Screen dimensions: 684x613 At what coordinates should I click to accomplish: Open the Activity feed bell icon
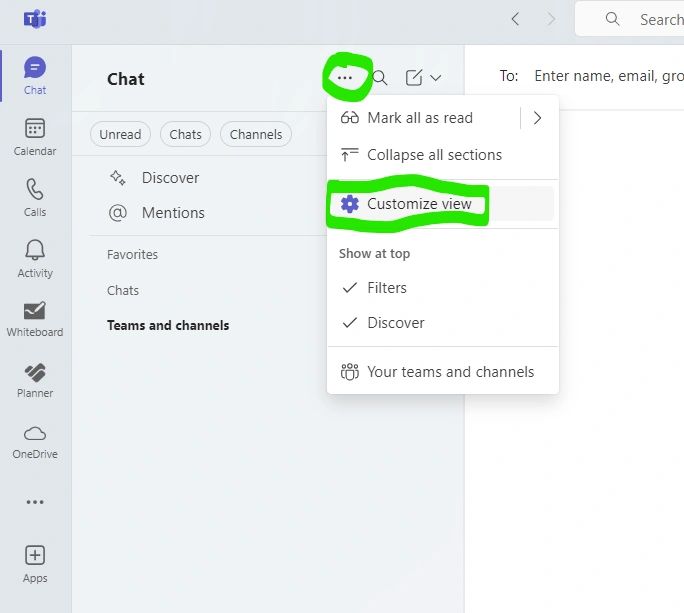pos(35,258)
